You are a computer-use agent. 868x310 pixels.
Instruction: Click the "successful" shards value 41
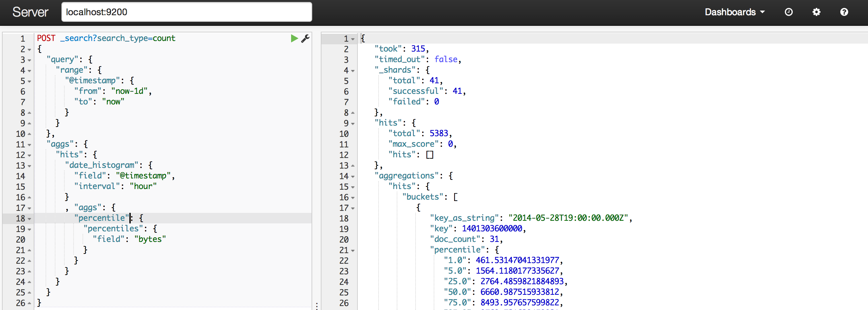(x=457, y=91)
